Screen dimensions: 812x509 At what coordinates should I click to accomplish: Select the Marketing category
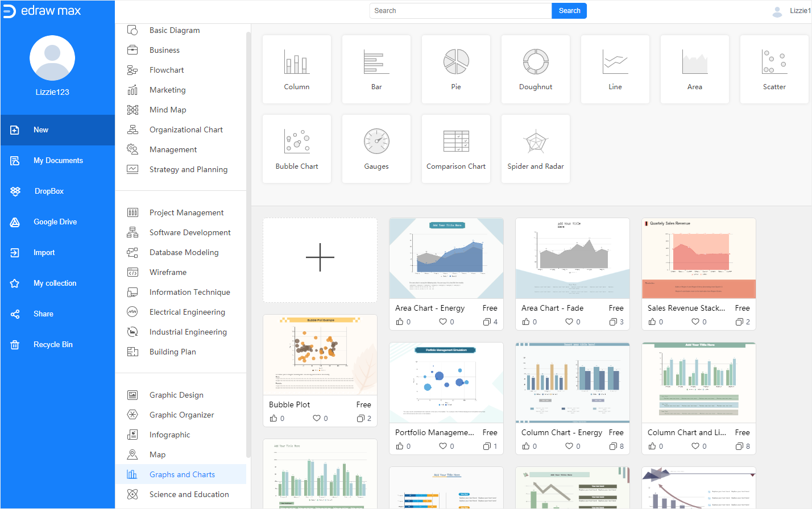[x=181, y=90]
